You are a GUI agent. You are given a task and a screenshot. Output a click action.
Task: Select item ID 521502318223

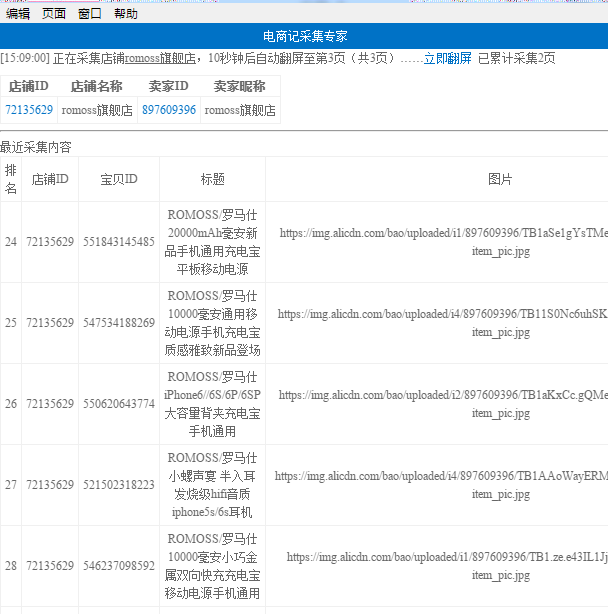coord(119,485)
